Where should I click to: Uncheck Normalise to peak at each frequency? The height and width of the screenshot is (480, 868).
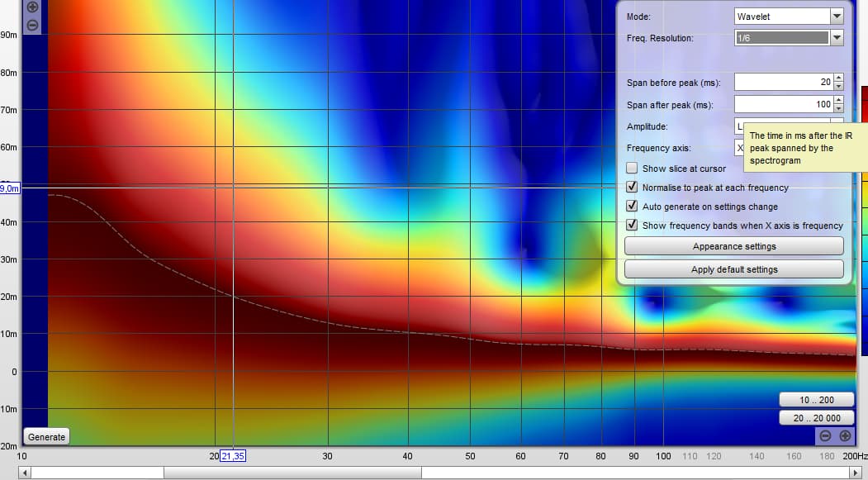633,188
